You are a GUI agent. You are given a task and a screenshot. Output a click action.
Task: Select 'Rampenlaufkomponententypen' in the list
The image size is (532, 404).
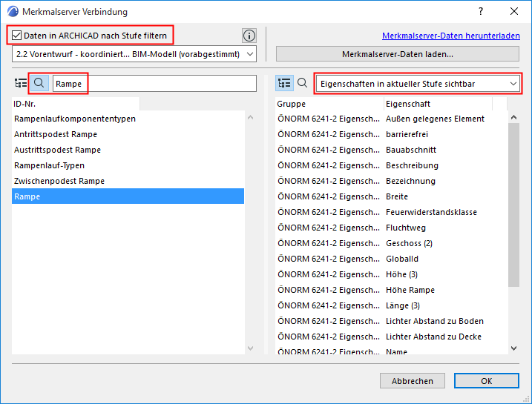point(75,119)
